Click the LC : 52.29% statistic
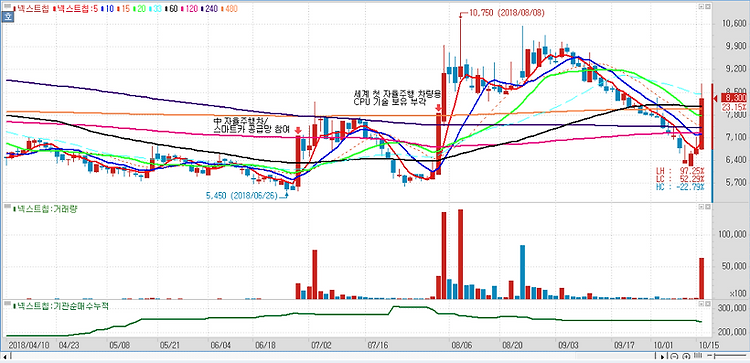This screenshot has width=750, height=363. [x=680, y=178]
